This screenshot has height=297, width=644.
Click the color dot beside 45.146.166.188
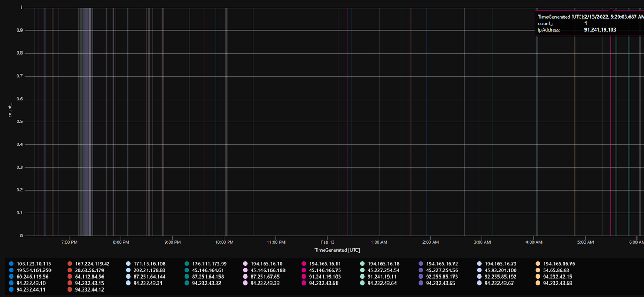pos(245,270)
